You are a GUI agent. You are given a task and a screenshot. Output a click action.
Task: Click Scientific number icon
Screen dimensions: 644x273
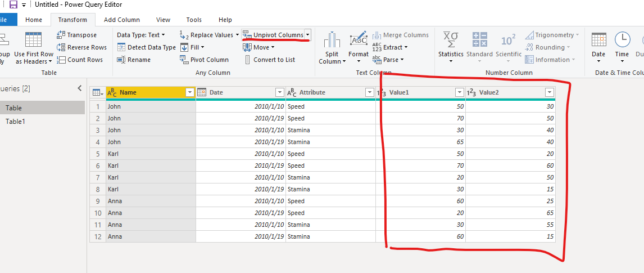click(x=509, y=41)
